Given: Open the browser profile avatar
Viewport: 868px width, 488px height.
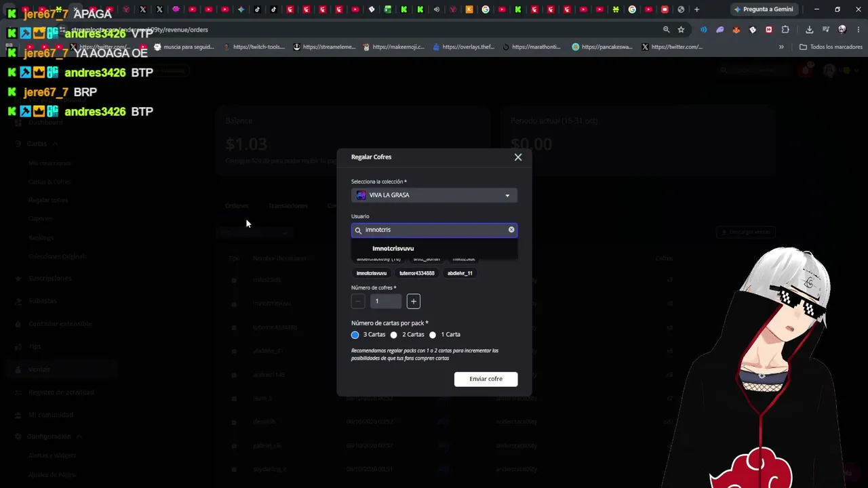Looking at the screenshot, I should (x=842, y=30).
